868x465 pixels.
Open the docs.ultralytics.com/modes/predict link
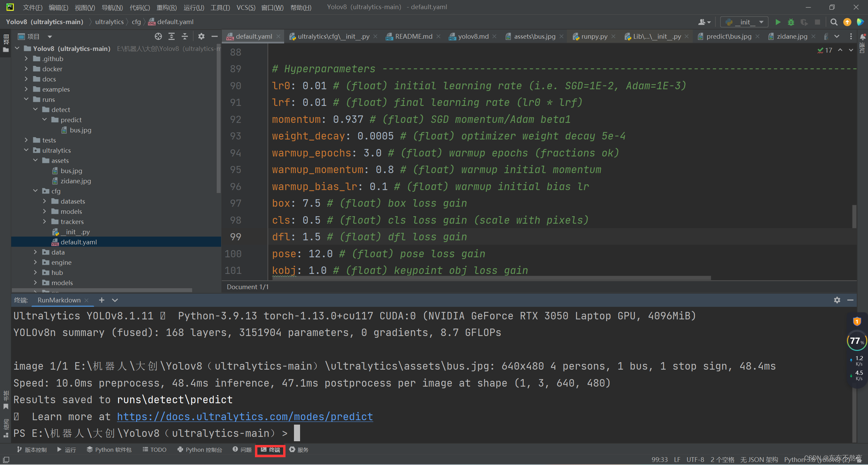point(245,416)
